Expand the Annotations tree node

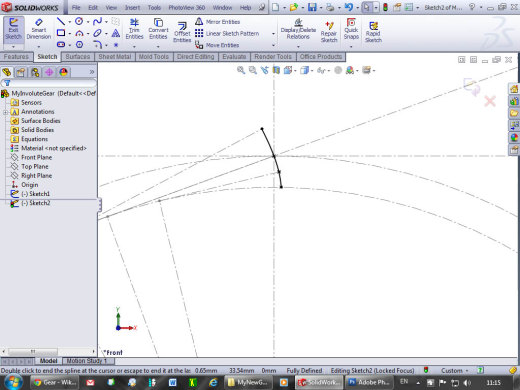pyautogui.click(x=5, y=112)
